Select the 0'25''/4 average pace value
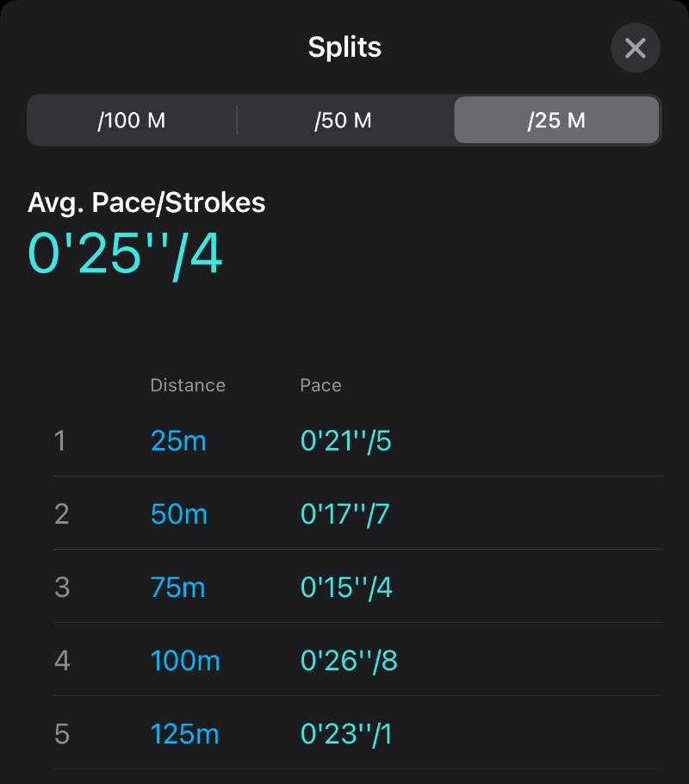Viewport: 689px width, 784px height. (x=126, y=254)
